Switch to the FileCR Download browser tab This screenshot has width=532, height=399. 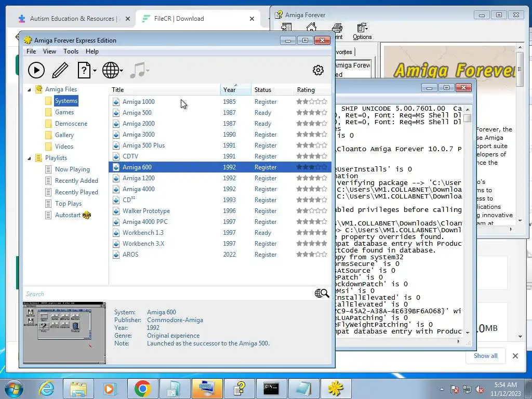pyautogui.click(x=198, y=19)
